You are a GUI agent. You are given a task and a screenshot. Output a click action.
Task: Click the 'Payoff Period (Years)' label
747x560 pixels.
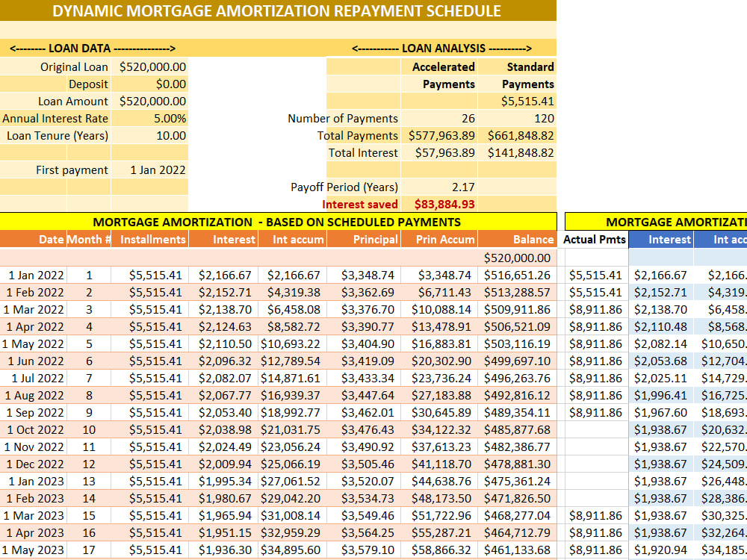344,187
